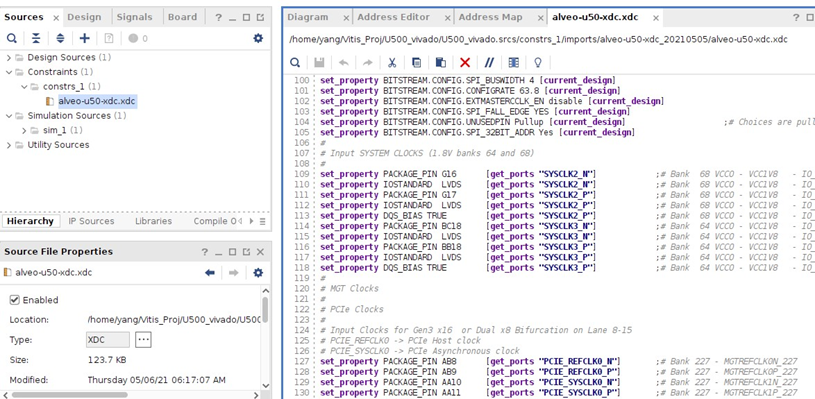Collapse the Simulation Sources node
This screenshot has width=815, height=399.
click(x=8, y=115)
